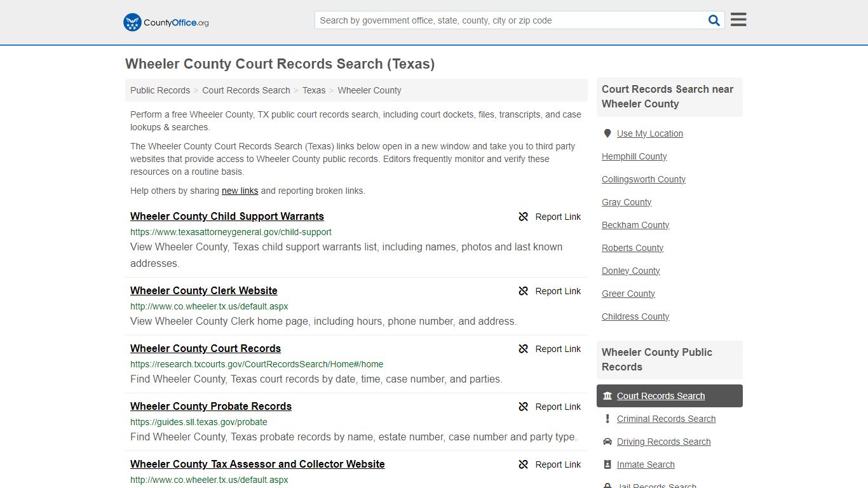
Task: Click the broken-link icon for Tax Assessor Website
Action: point(523,464)
